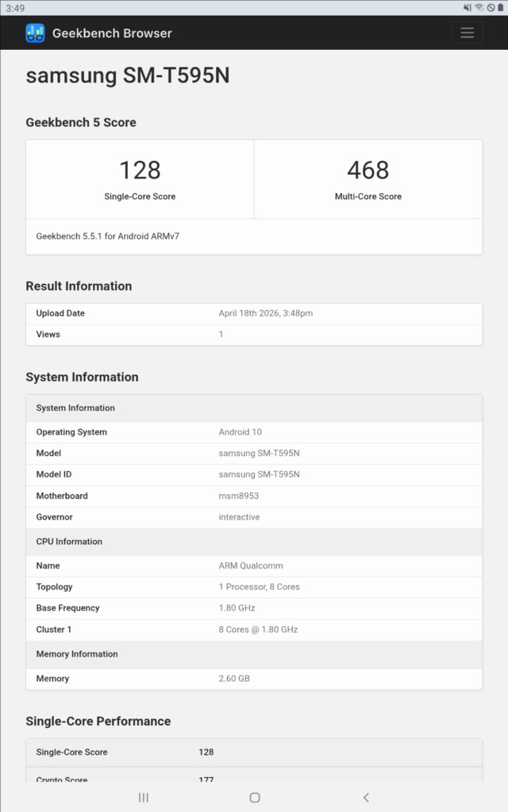Select 'Geekbench 5.5.1 for Android ARMv7' text
The image size is (508, 812).
click(x=108, y=236)
